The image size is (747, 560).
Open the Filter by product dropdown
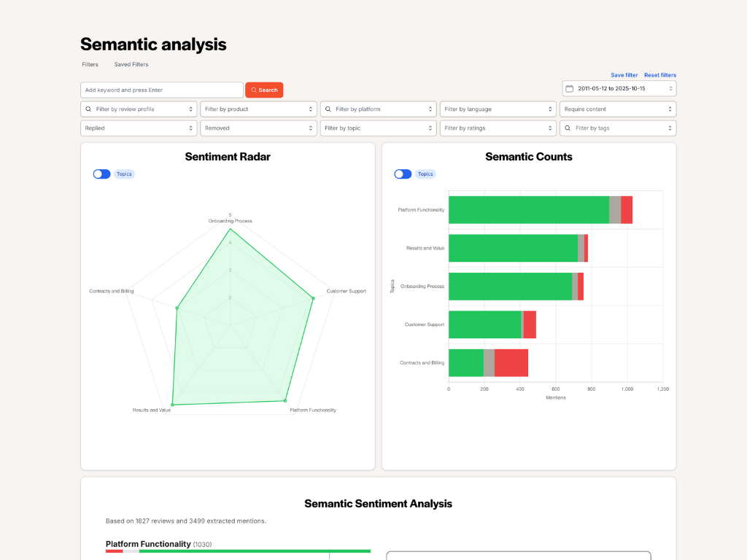259,109
